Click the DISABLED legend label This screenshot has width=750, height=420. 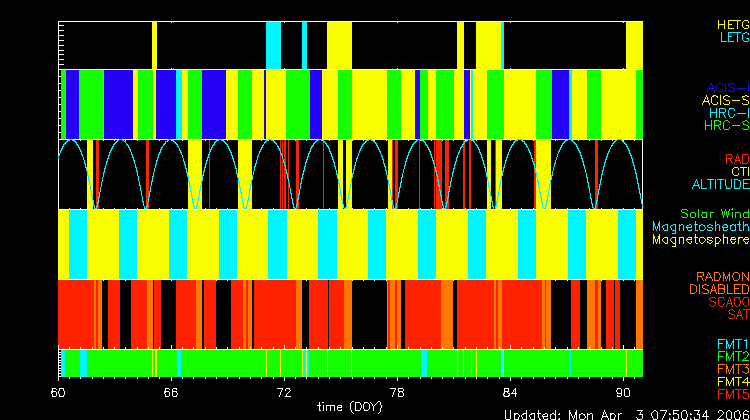717,290
